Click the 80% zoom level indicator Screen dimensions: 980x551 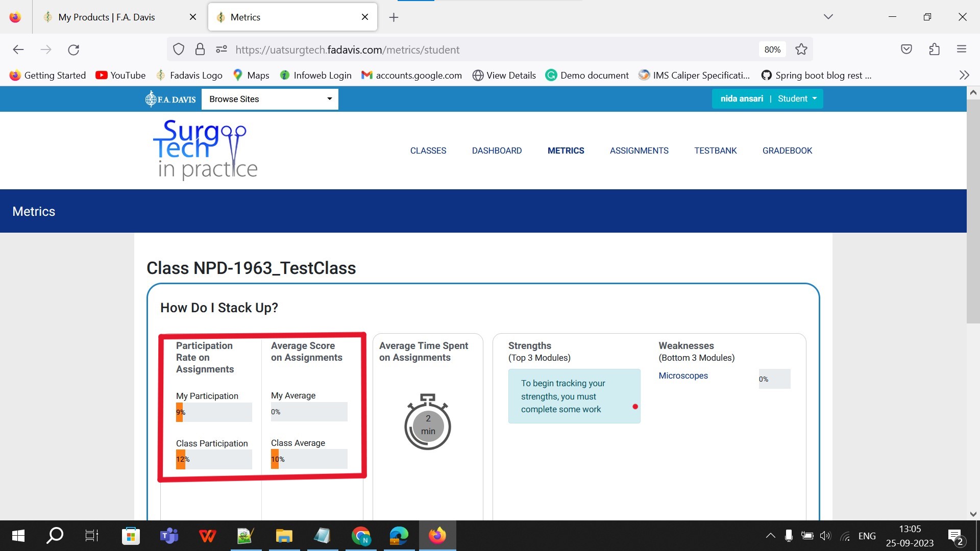point(772,49)
